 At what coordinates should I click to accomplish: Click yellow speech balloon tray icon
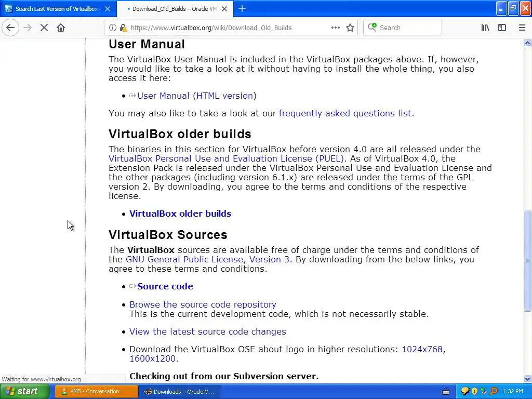coord(465,392)
